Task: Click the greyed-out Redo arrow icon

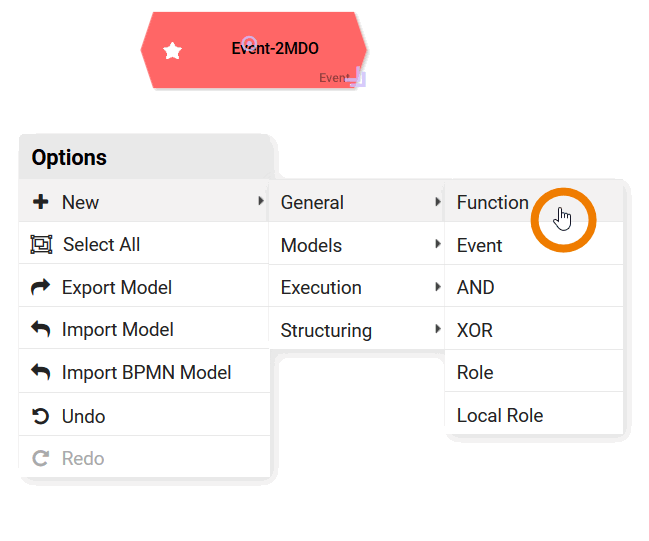Action: point(41,458)
